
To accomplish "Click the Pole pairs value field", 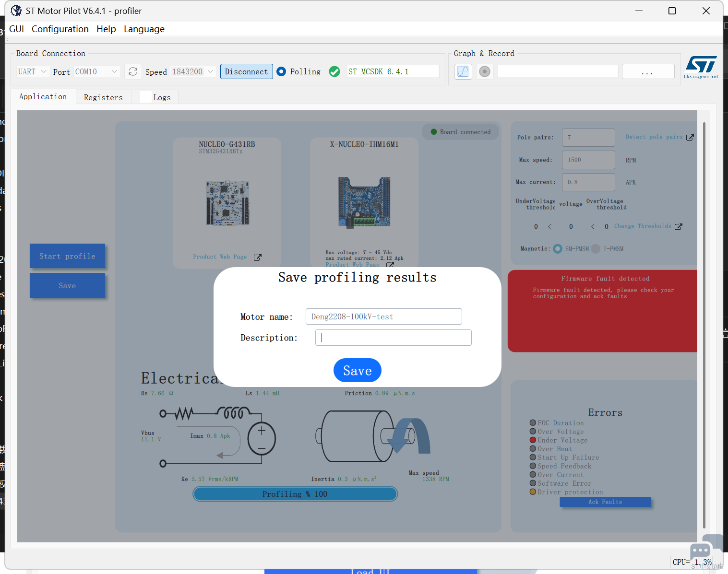I will point(588,138).
